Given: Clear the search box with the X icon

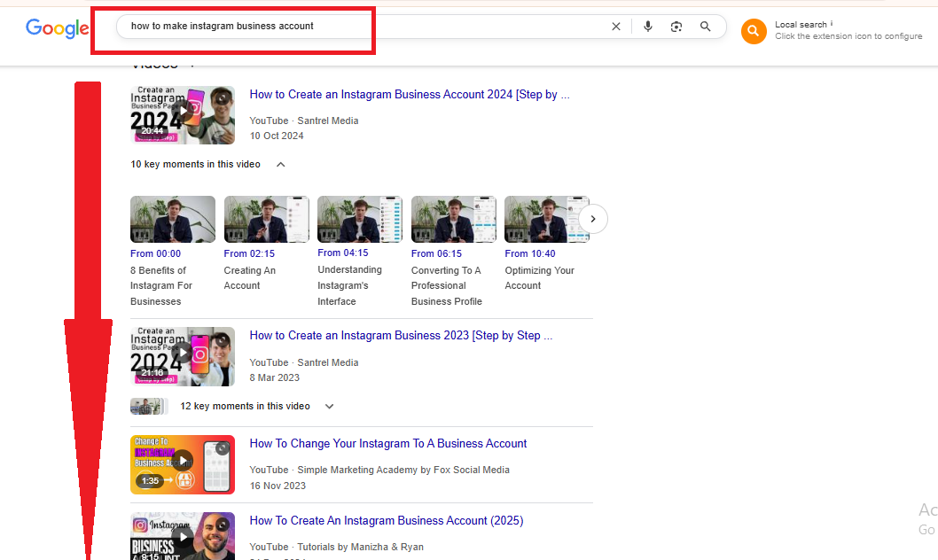Looking at the screenshot, I should click(615, 27).
